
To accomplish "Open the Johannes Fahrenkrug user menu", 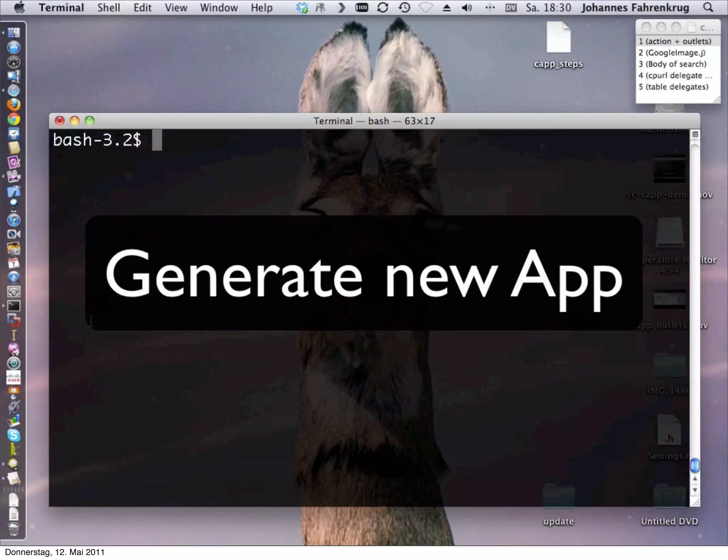I will (x=635, y=7).
